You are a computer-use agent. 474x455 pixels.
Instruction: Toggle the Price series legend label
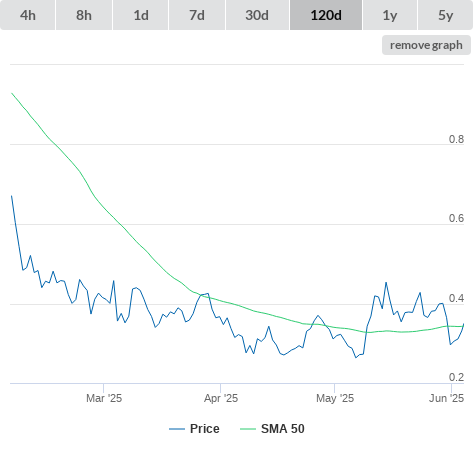point(205,429)
